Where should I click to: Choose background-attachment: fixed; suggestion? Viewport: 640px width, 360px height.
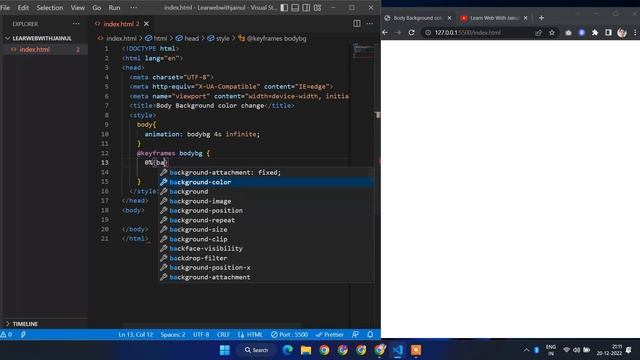266,173
